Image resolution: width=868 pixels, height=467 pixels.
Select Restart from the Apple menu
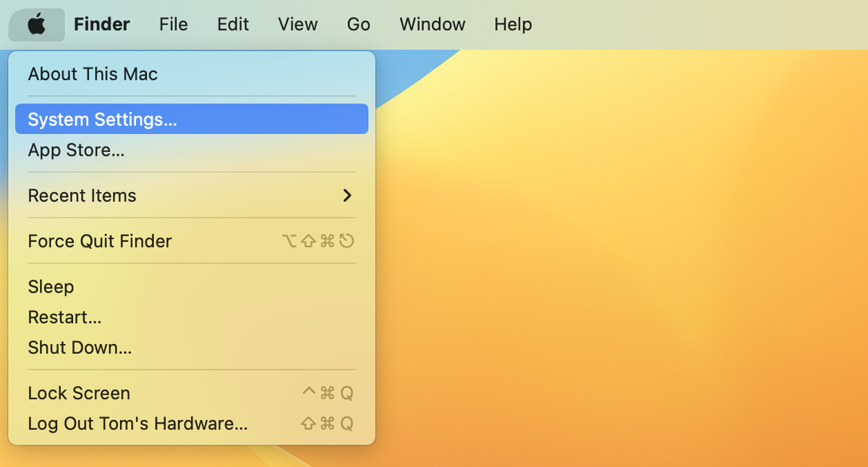(x=64, y=317)
